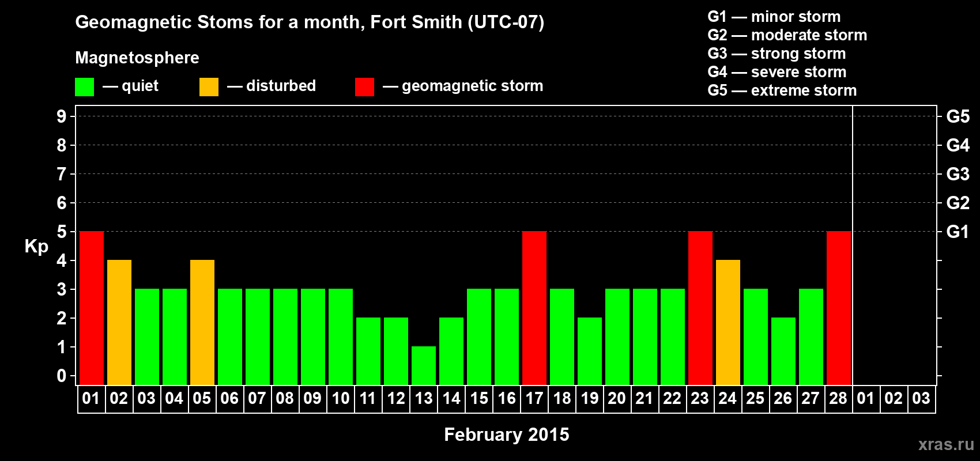
Task: Click the March date label 03
Action: click(921, 399)
